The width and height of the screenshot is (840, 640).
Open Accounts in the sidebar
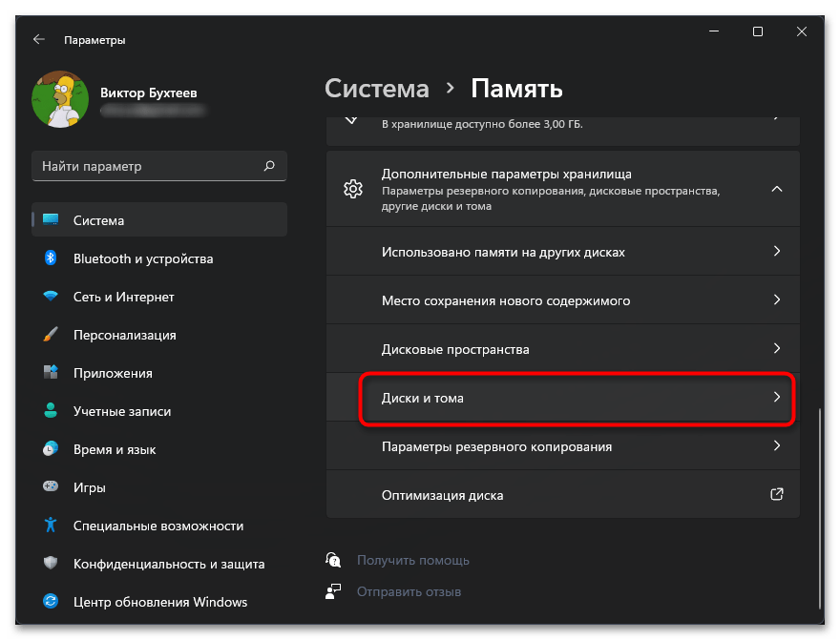click(122, 411)
